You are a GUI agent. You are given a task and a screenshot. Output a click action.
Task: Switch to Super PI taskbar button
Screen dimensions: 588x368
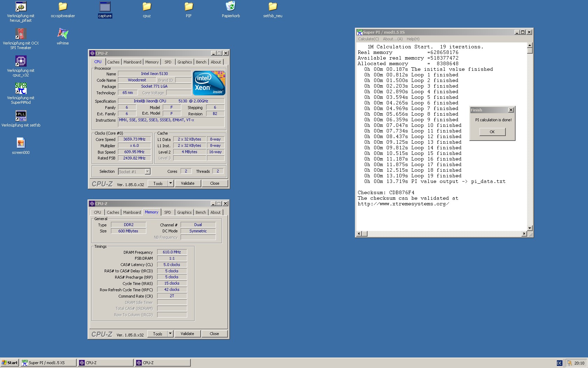click(x=48, y=363)
